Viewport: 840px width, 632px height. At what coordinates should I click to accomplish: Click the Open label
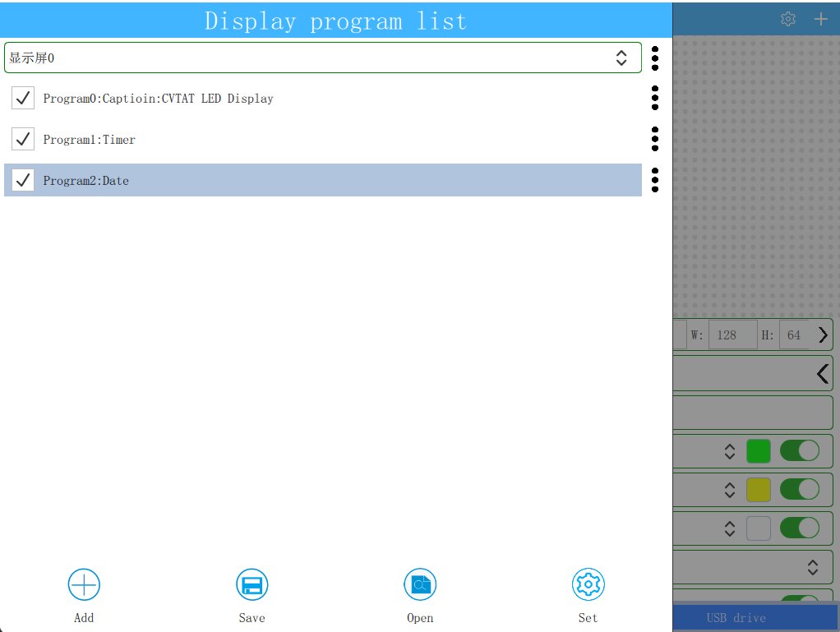420,617
